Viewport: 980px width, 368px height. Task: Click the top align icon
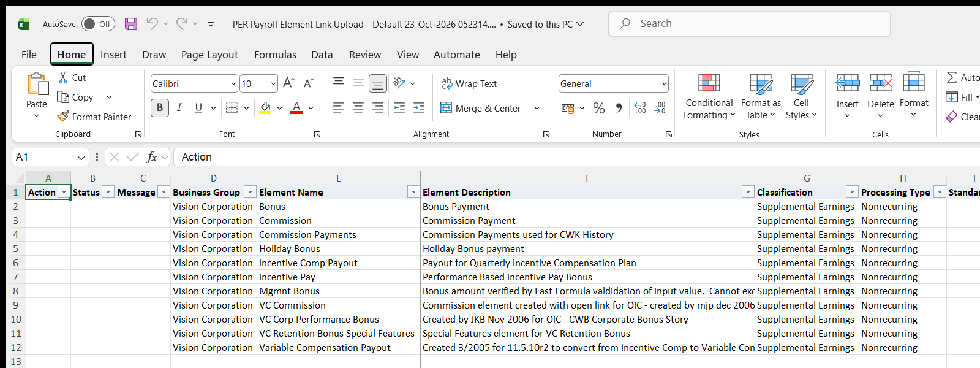(x=339, y=83)
